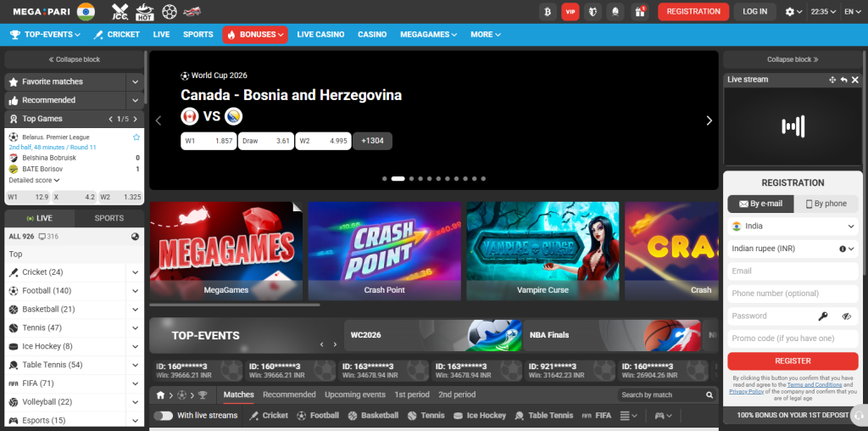
Task: Close the Live stream panel
Action: (855, 80)
